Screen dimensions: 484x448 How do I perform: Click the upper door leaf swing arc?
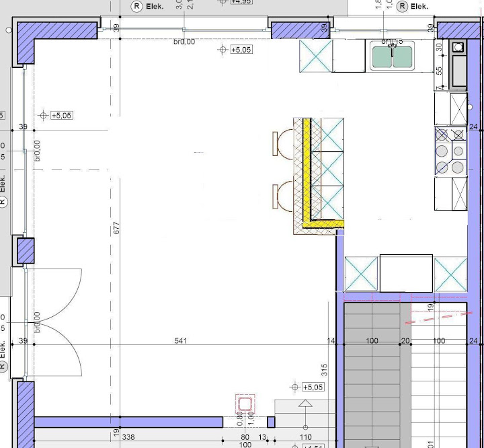click(x=58, y=295)
